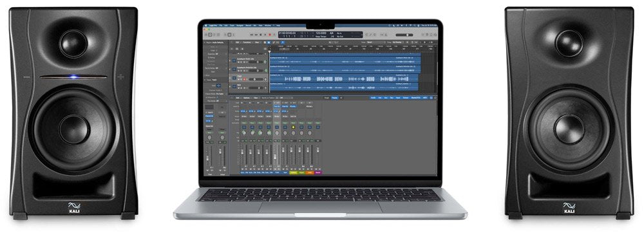Adjust the master volume slider in the control bar
Viewport: 644px width, 240px height.
click(404, 35)
